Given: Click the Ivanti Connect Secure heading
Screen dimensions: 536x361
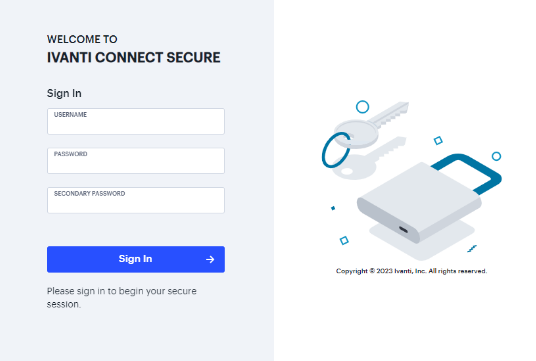Looking at the screenshot, I should click(134, 57).
